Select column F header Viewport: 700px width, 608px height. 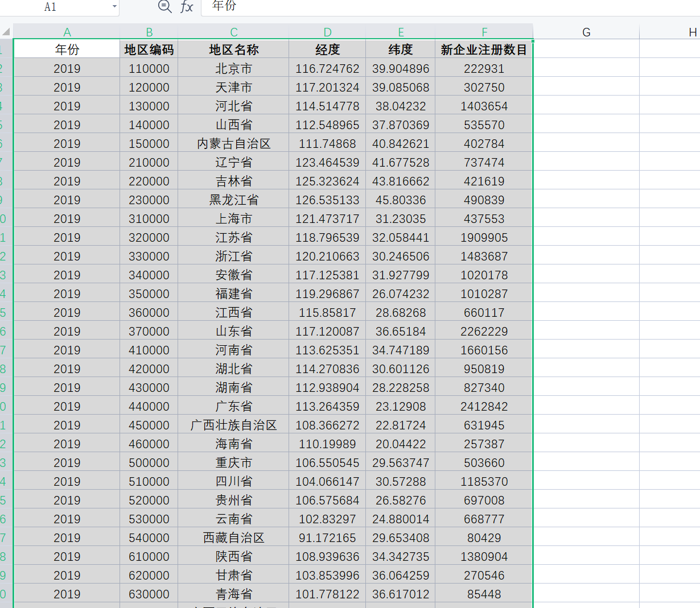coord(484,32)
